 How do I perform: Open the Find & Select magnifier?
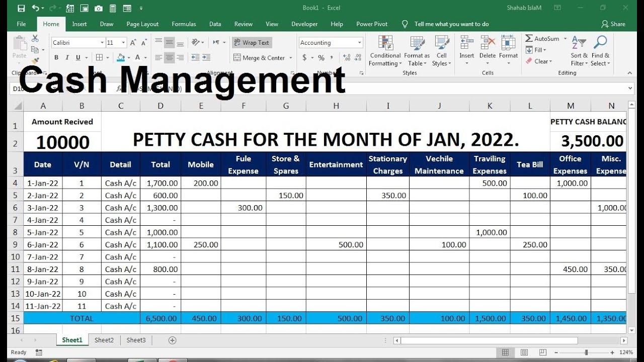coord(600,43)
